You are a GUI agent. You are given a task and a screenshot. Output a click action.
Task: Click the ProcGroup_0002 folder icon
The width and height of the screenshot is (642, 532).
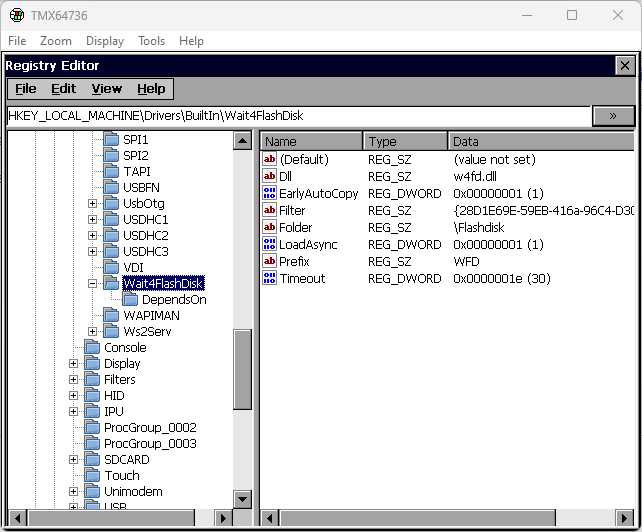92,428
